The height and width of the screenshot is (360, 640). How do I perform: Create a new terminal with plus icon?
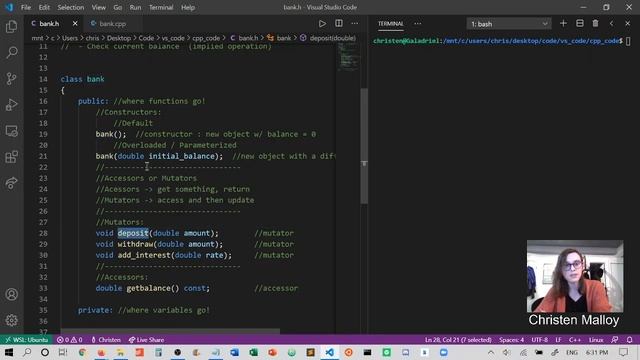(x=563, y=24)
